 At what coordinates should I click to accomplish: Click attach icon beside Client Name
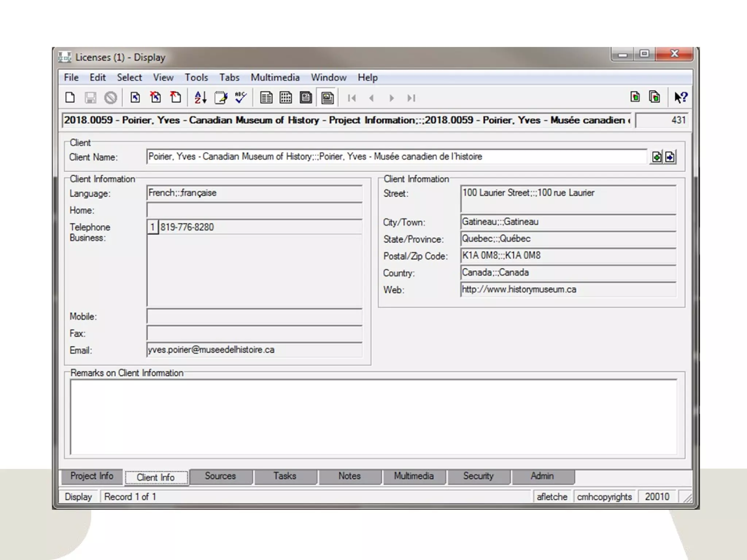[657, 157]
